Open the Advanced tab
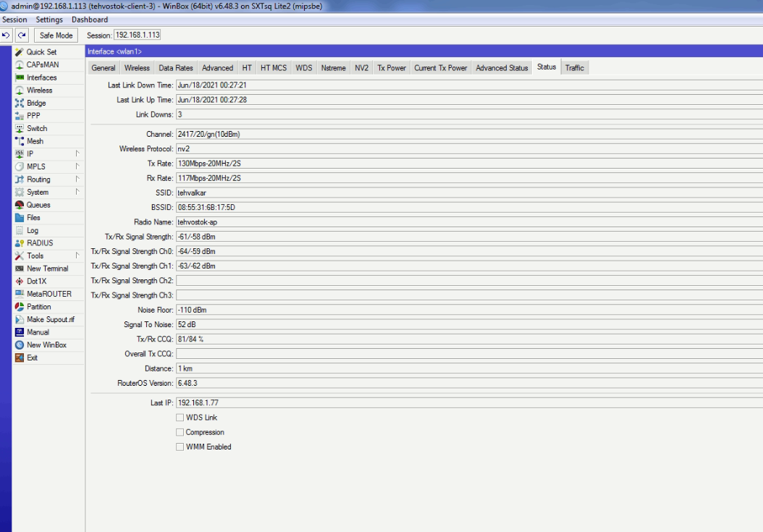The height and width of the screenshot is (532, 763). [x=217, y=68]
